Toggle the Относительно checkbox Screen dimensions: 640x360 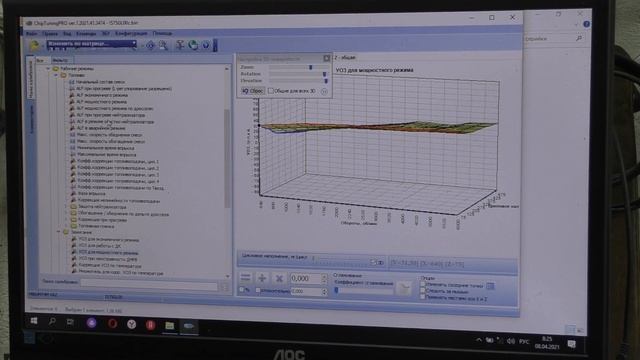(x=258, y=291)
